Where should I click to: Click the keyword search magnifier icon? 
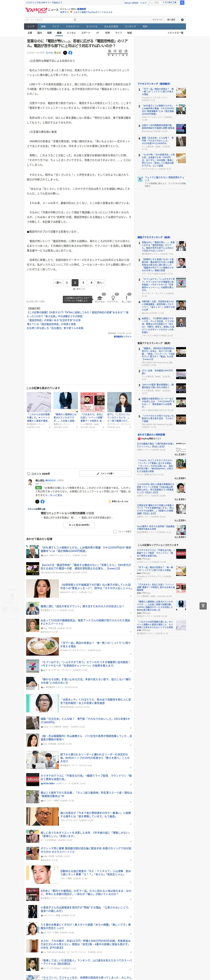click(75, 20)
